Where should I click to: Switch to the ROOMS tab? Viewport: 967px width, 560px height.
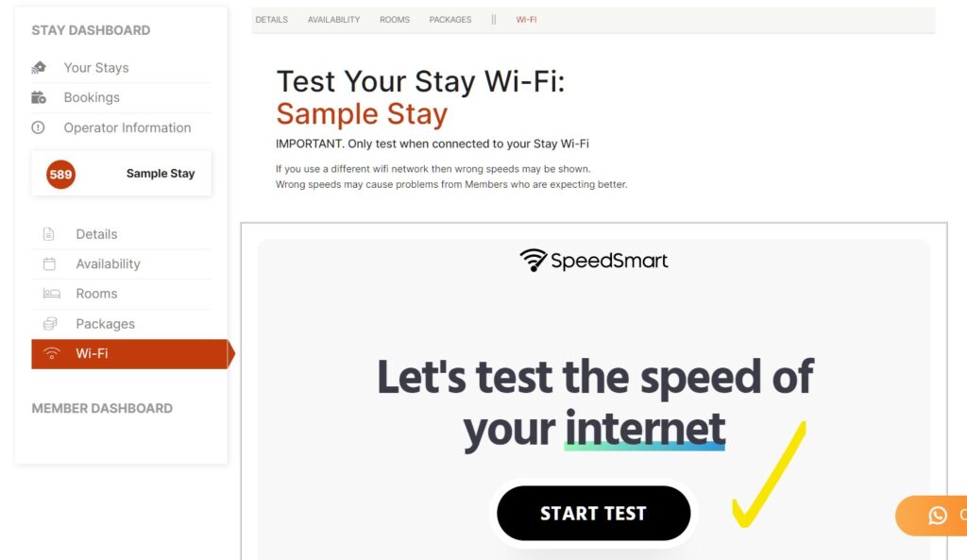pos(394,19)
